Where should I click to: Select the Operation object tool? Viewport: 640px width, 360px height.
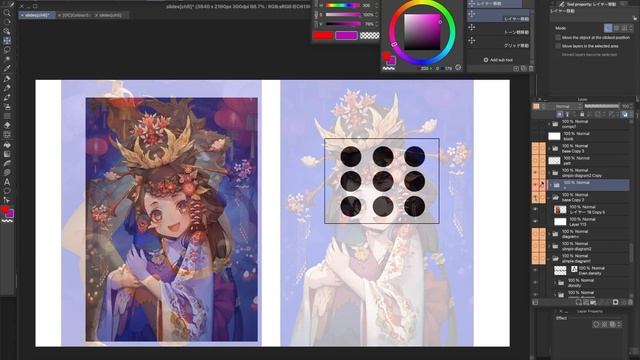tap(7, 31)
